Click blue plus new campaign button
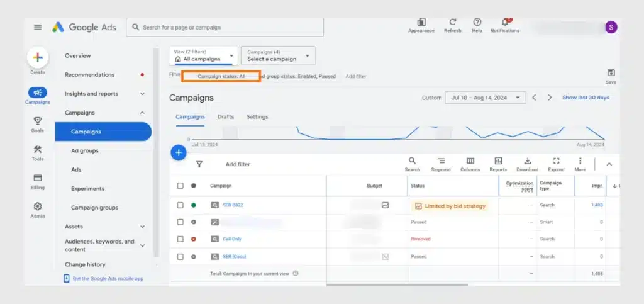The height and width of the screenshot is (304, 644). coord(179,153)
